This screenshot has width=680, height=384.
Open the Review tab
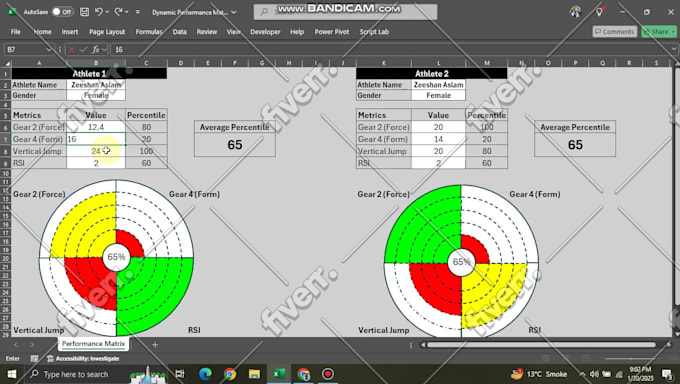pyautogui.click(x=207, y=32)
